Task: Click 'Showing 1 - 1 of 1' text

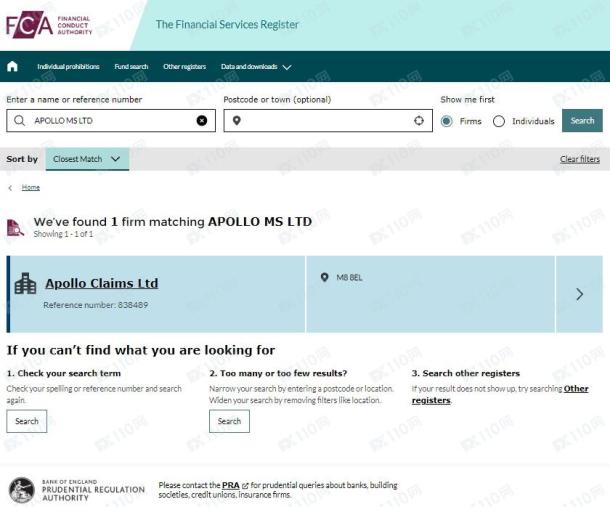Action: pos(63,234)
